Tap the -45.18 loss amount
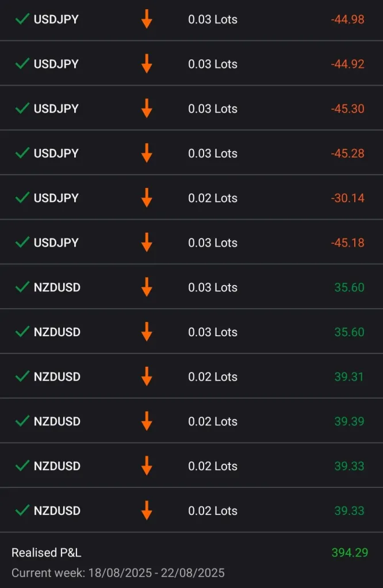 (x=347, y=243)
